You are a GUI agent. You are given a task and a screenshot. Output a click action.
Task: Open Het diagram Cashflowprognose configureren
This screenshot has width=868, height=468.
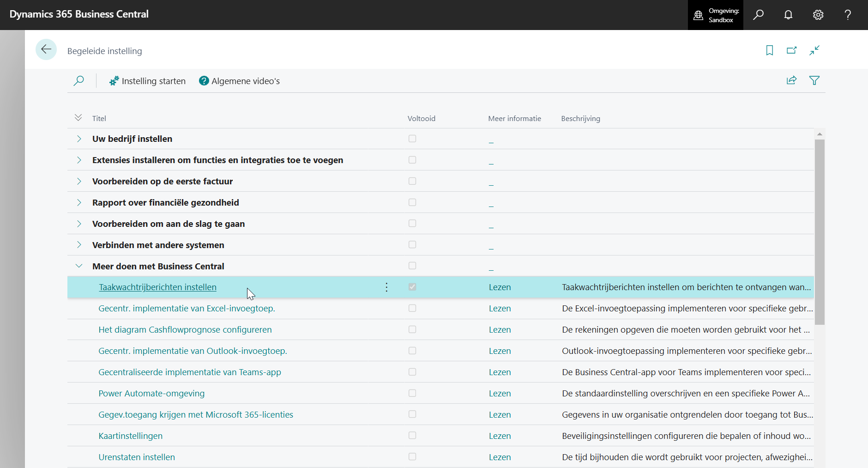pos(185,330)
